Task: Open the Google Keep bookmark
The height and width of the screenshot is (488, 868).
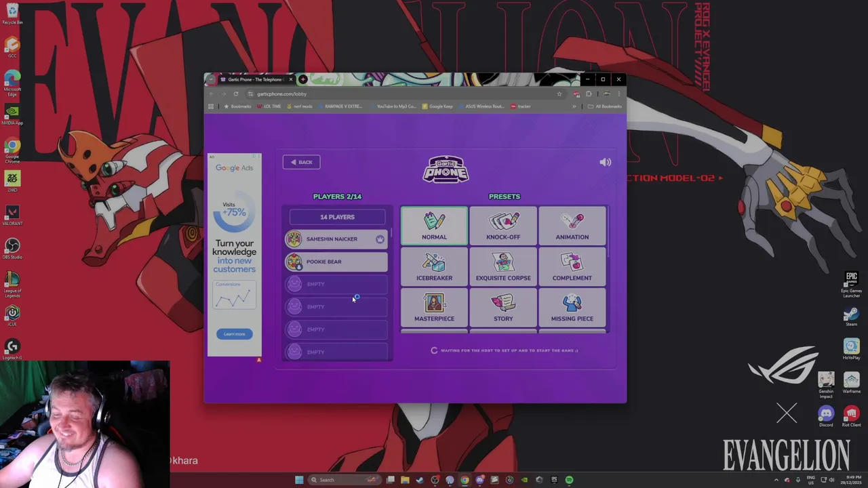Action: pos(437,106)
